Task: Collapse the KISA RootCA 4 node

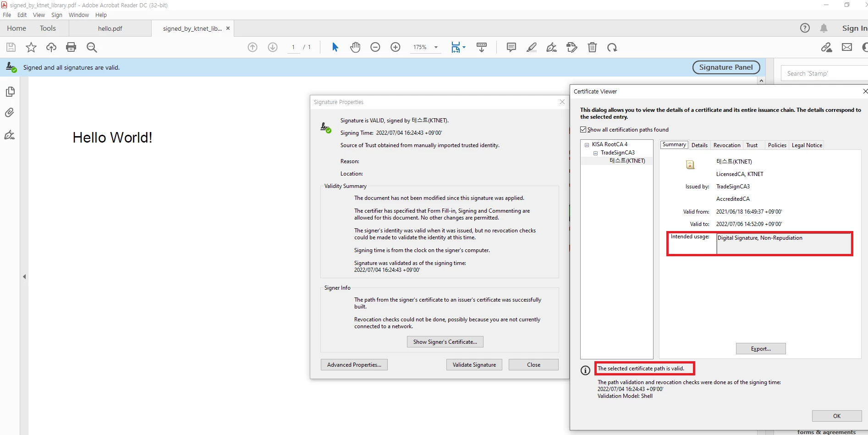Action: [x=587, y=144]
